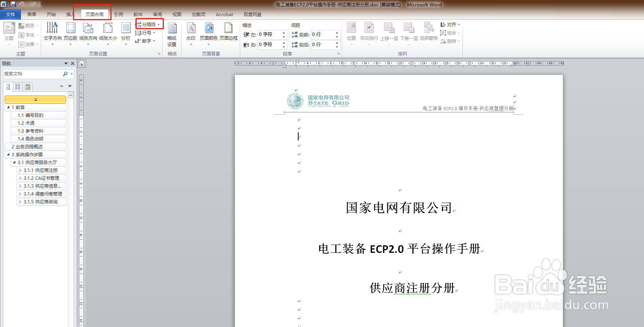Expand the 3.1.4 调查问卷管理 heading
This screenshot has width=644, height=327.
coord(20,194)
